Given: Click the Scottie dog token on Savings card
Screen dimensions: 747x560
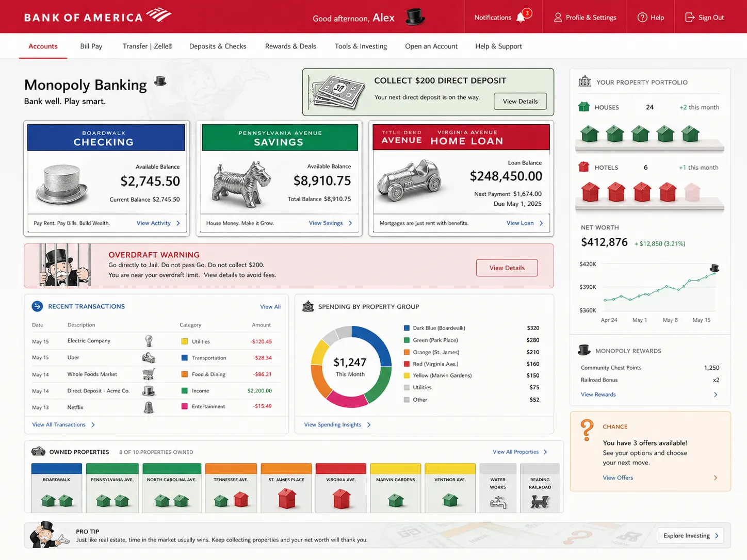Looking at the screenshot, I should [x=242, y=184].
